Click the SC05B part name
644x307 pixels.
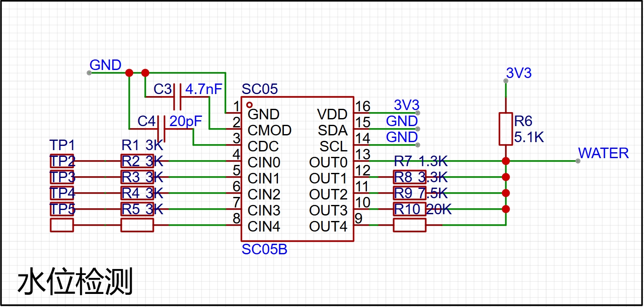click(x=264, y=250)
